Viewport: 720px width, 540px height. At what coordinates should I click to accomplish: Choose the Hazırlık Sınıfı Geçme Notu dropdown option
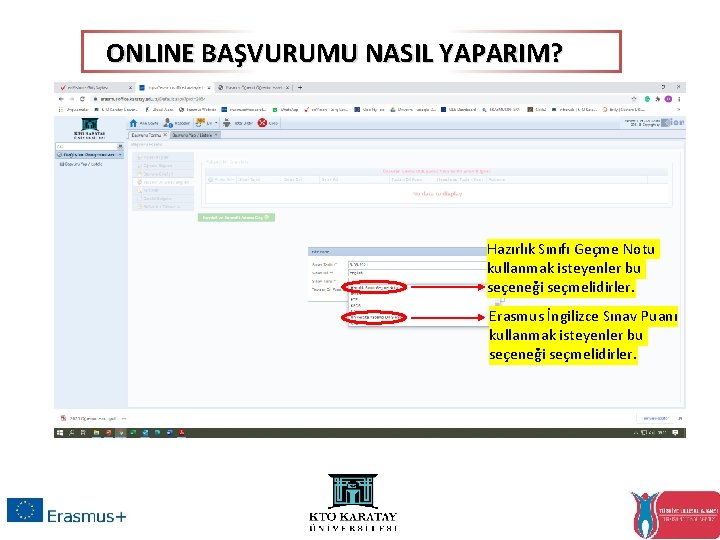[373, 287]
